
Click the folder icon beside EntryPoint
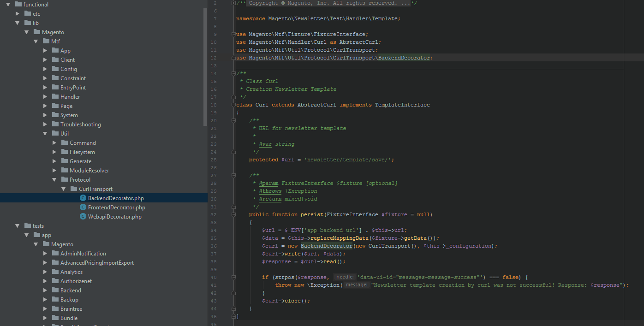pyautogui.click(x=55, y=88)
